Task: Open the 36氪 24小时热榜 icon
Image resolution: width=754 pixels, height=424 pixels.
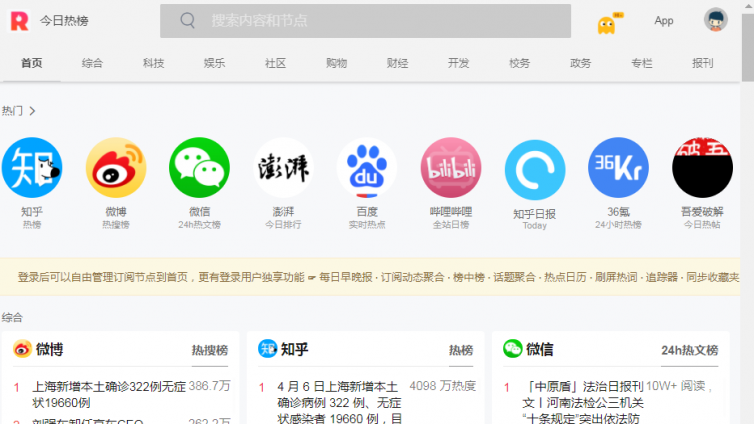Action: [x=618, y=168]
